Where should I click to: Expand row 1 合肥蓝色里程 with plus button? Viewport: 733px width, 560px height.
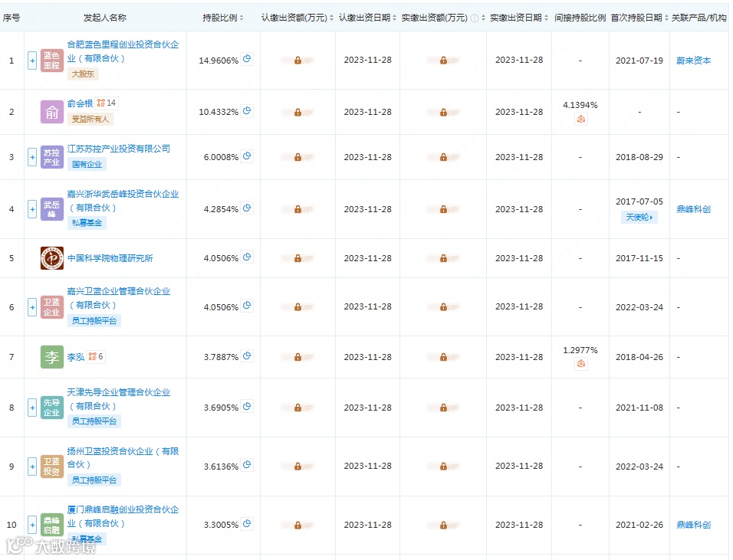pyautogui.click(x=32, y=61)
